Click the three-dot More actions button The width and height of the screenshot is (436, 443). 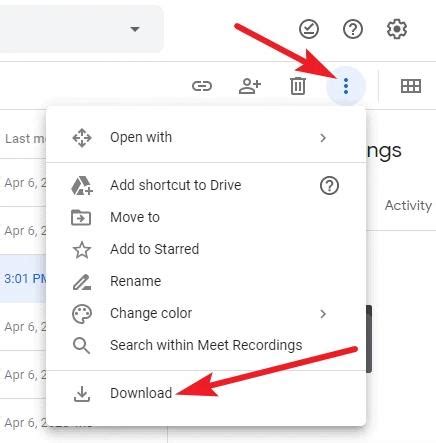pyautogui.click(x=346, y=86)
